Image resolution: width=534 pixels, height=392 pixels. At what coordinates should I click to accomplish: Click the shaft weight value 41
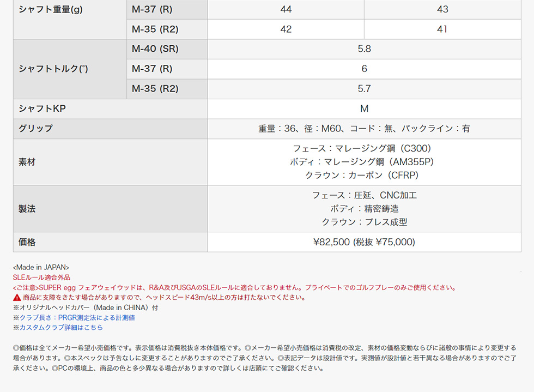(x=442, y=29)
